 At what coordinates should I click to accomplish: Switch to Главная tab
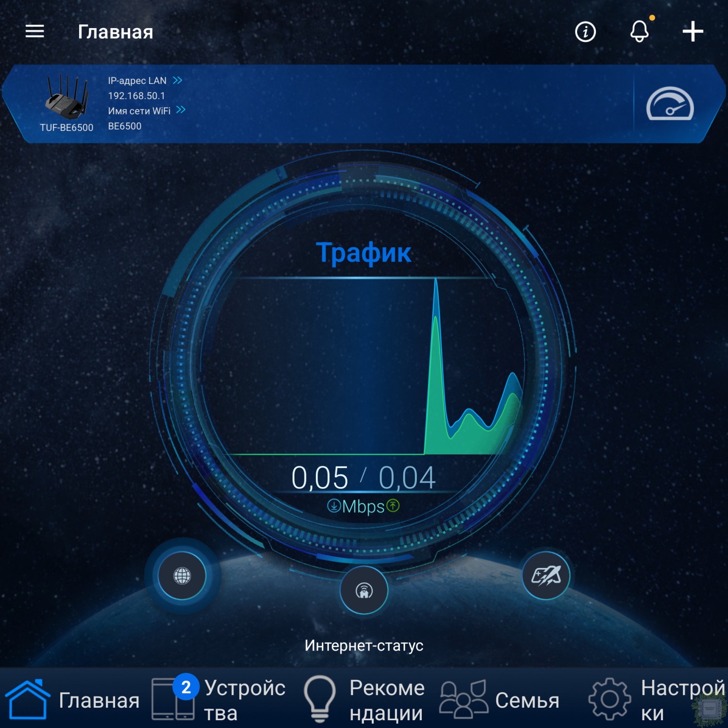click(72, 700)
